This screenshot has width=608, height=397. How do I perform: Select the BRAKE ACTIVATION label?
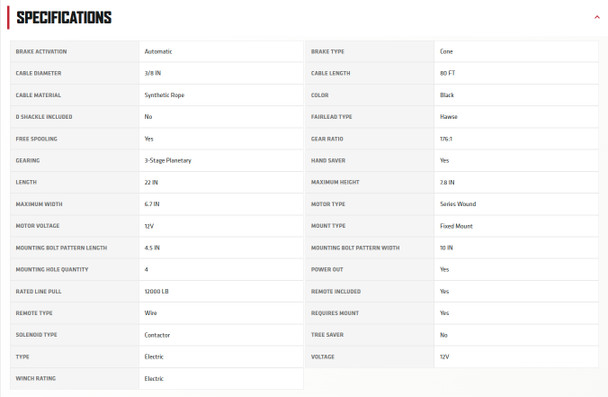pyautogui.click(x=41, y=52)
